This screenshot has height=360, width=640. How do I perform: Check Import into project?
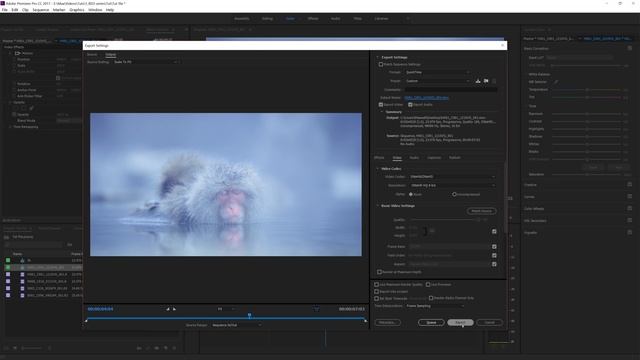tap(377, 292)
